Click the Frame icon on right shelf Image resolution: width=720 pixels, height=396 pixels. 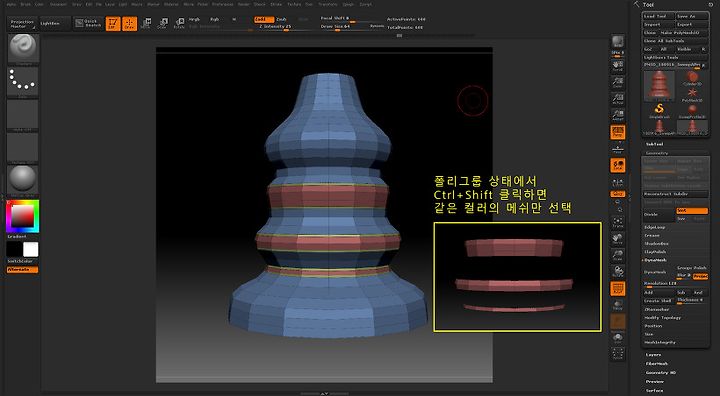618,223
